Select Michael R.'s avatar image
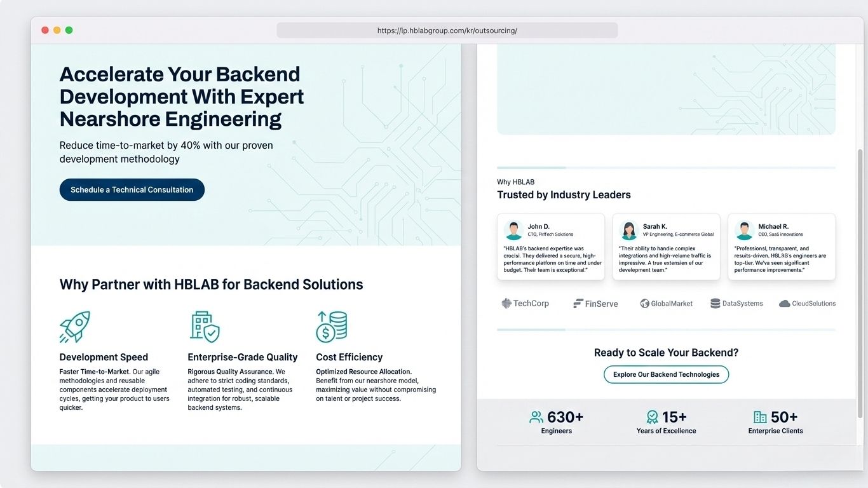Image resolution: width=868 pixels, height=488 pixels. coord(744,230)
